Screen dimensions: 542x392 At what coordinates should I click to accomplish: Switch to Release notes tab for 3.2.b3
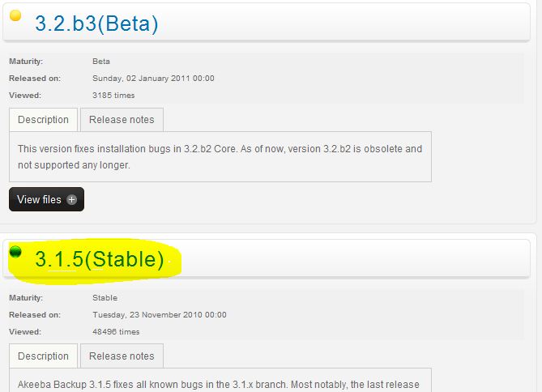tap(122, 120)
